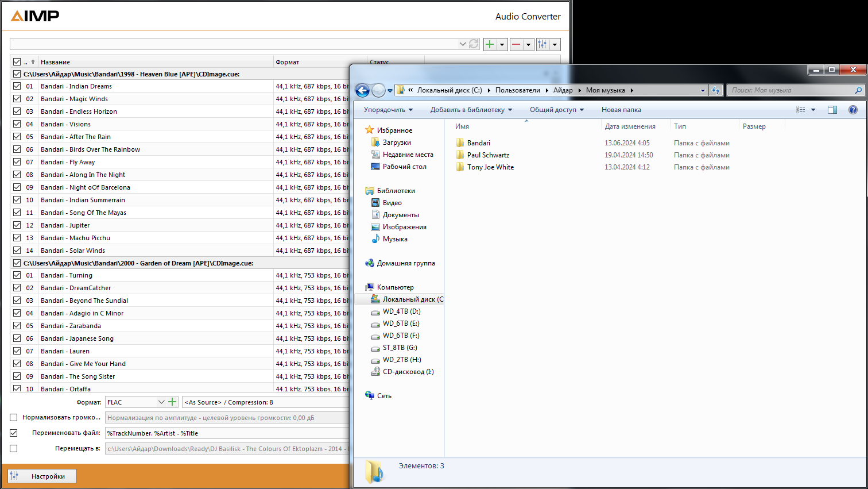Uncheck the Heaven Blue CDImage.cue group checkbox
This screenshot has height=489, width=868.
pos(17,74)
